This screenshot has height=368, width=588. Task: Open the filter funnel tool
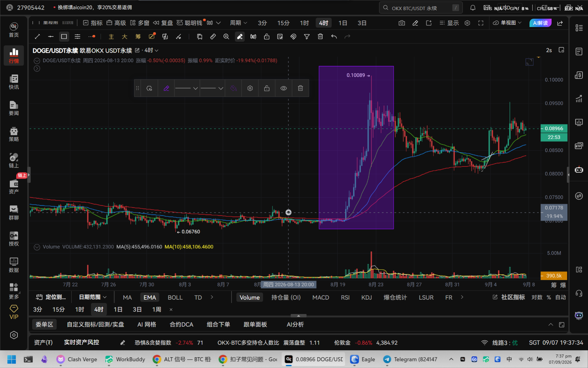[x=307, y=37]
